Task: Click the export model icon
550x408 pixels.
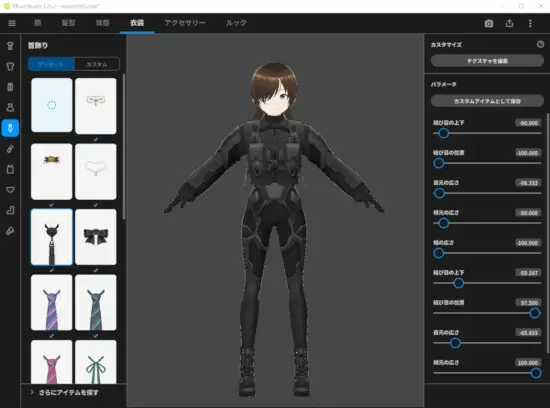Action: click(509, 24)
